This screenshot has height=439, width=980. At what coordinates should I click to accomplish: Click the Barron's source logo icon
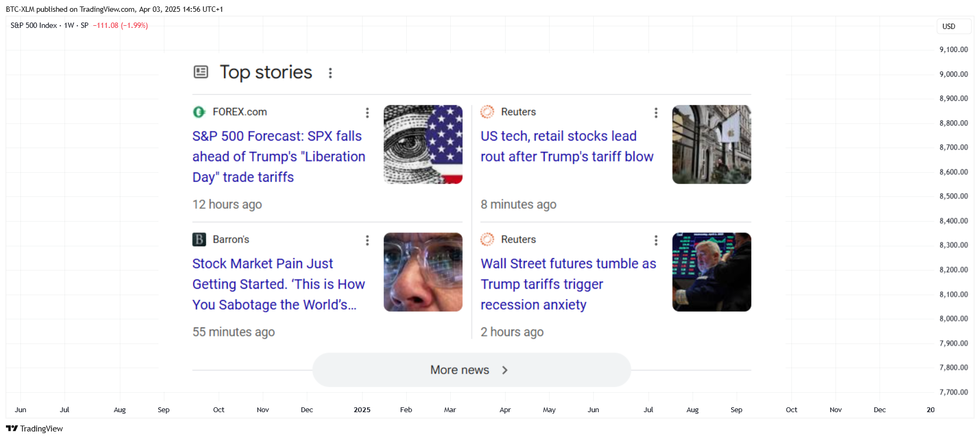coord(199,239)
